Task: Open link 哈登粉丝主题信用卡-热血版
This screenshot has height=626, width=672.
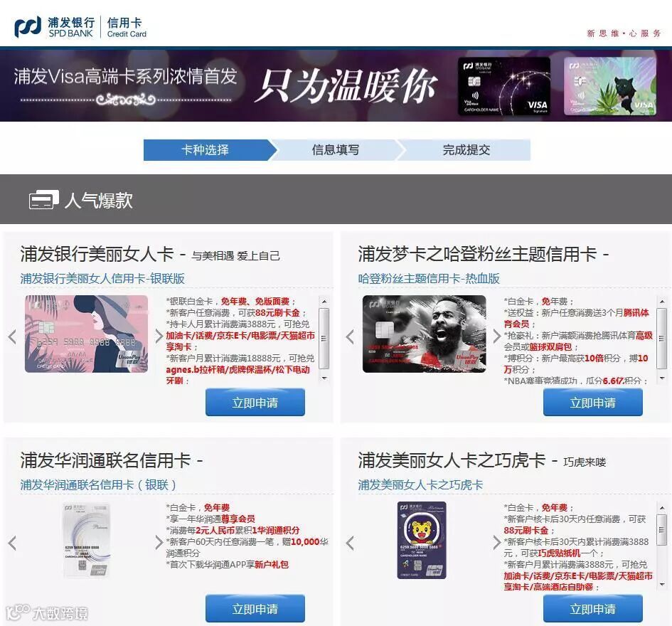Action: 429,279
